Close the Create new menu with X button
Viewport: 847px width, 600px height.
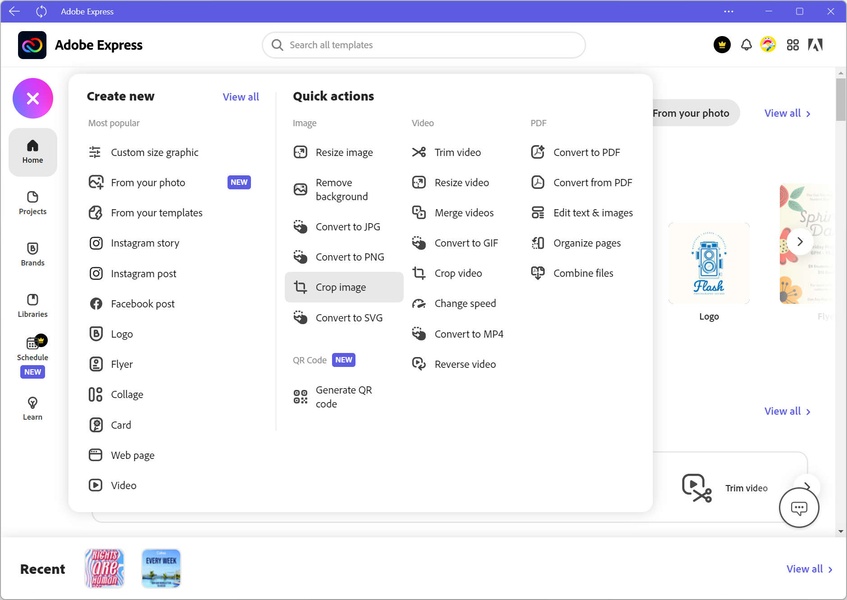pyautogui.click(x=33, y=98)
